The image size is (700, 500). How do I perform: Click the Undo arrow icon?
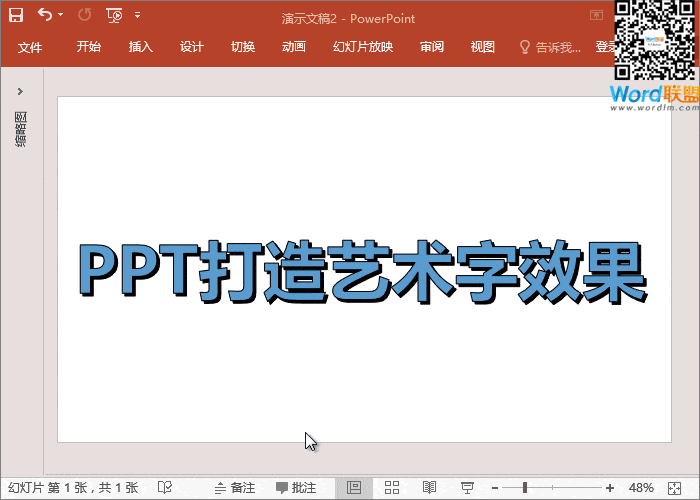44,15
